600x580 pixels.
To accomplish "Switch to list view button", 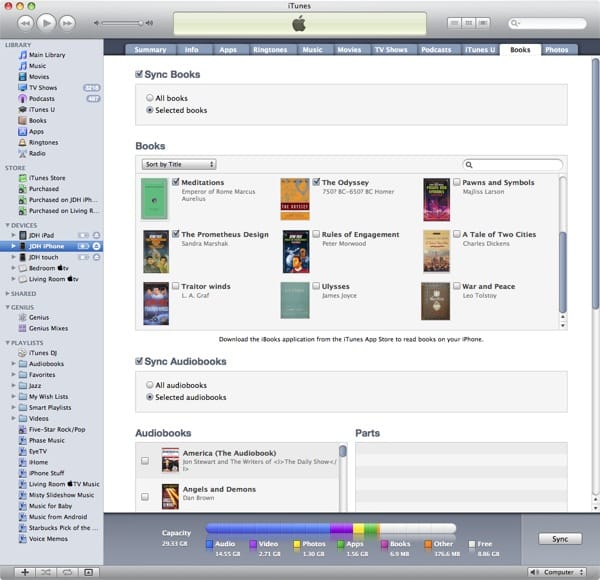I will [x=454, y=23].
